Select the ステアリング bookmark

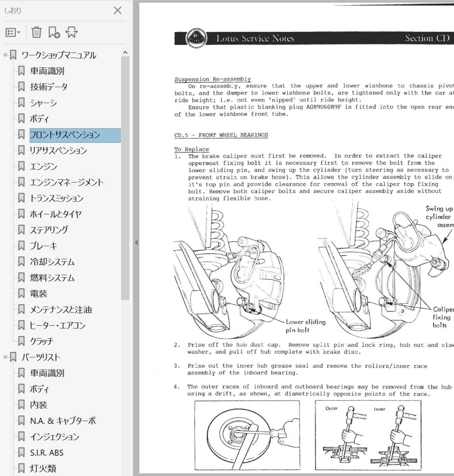(x=49, y=230)
